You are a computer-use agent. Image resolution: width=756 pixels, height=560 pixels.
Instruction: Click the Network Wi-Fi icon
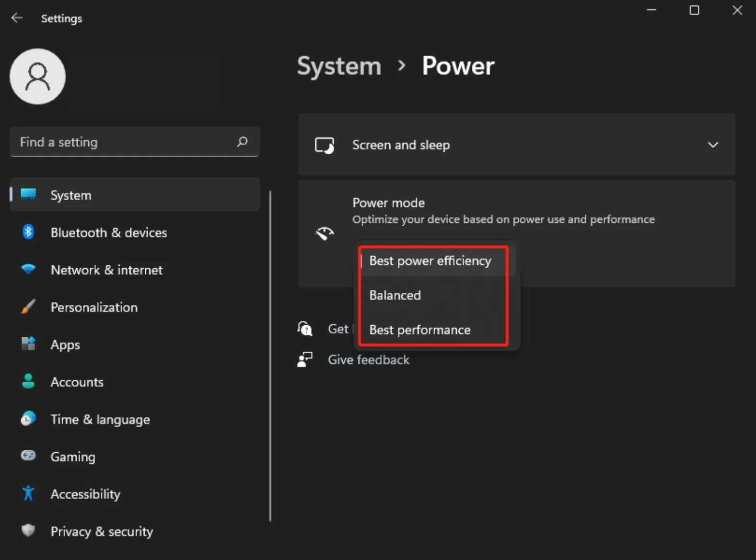(28, 270)
